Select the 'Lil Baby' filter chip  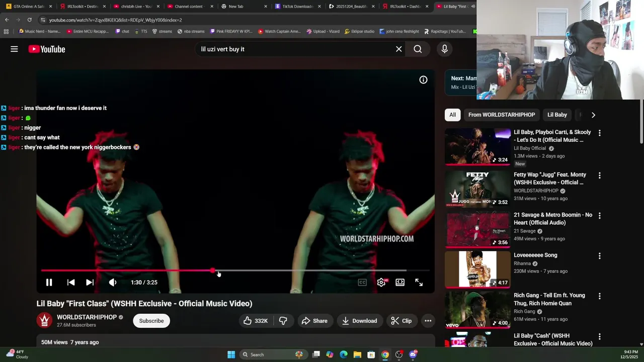pyautogui.click(x=557, y=115)
